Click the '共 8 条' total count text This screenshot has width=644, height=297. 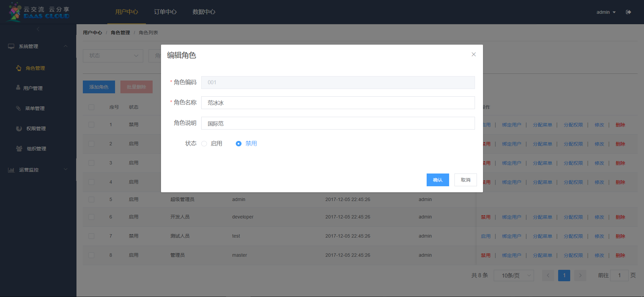480,275
